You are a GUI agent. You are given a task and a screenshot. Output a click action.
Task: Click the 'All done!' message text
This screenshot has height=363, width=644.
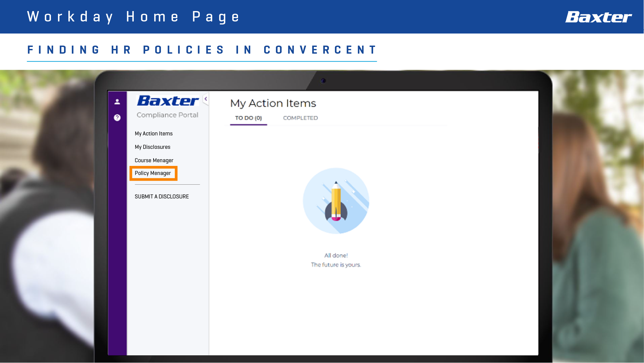pos(336,255)
